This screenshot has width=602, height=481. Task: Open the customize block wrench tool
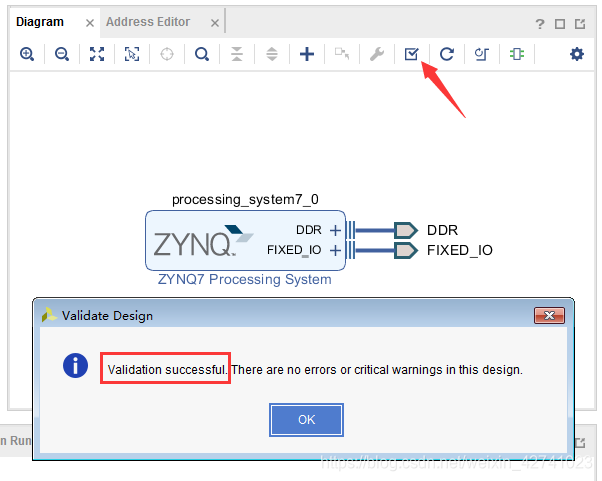click(x=377, y=54)
